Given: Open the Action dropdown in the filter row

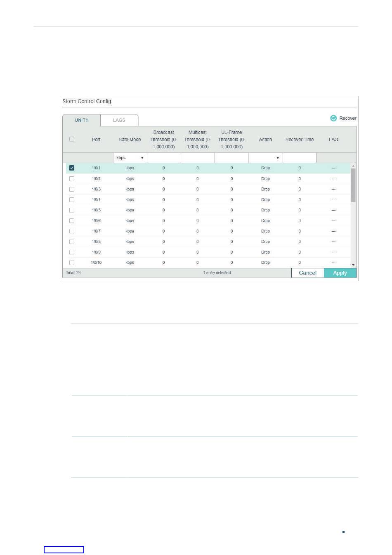Looking at the screenshot, I should pyautogui.click(x=265, y=158).
